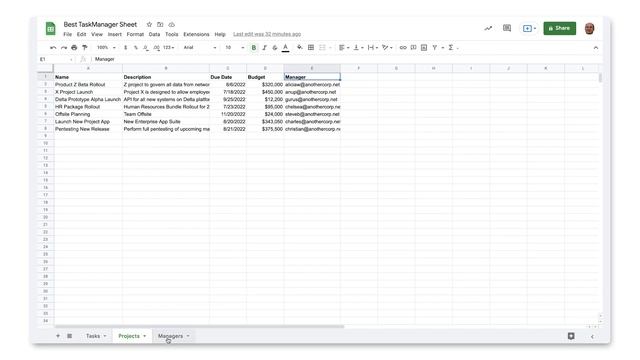The height and width of the screenshot is (360, 640).
Task: Switch to the Managers sheet tab
Action: click(173, 336)
